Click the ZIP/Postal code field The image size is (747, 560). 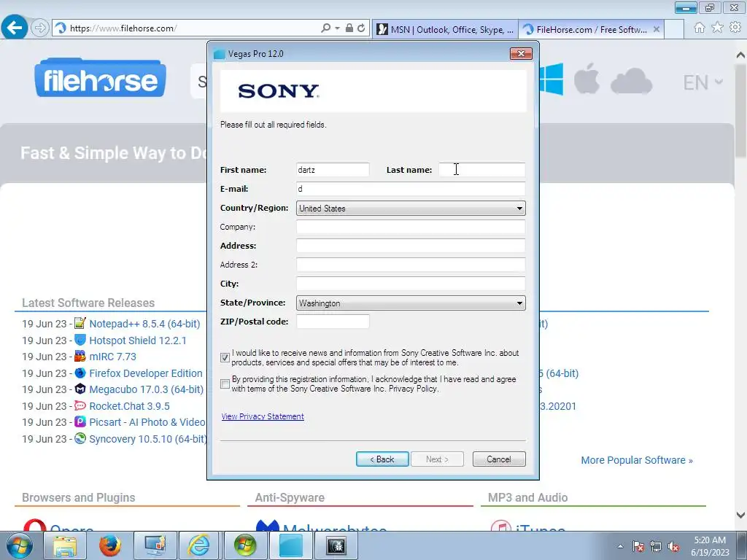click(333, 322)
